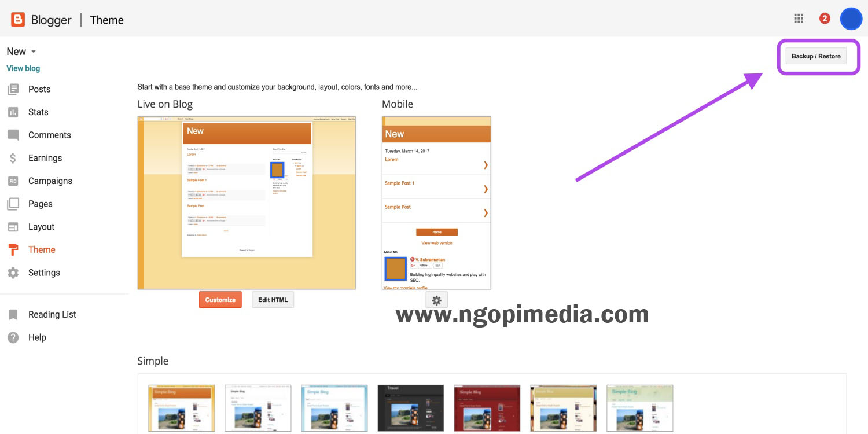868x434 pixels.
Task: Click the Blogger wordmark in header
Action: (51, 20)
